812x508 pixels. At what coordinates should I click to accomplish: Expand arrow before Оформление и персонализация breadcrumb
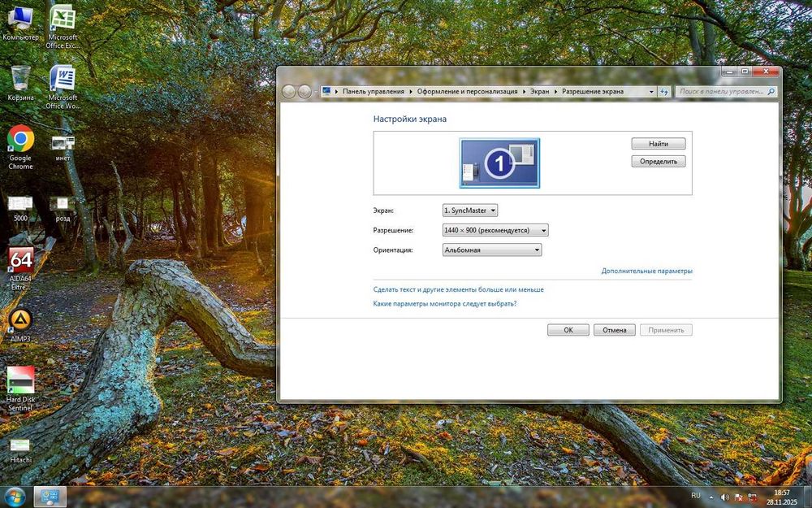(411, 92)
